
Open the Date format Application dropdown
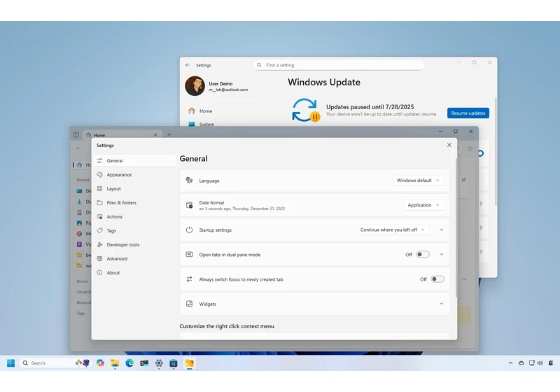click(424, 205)
